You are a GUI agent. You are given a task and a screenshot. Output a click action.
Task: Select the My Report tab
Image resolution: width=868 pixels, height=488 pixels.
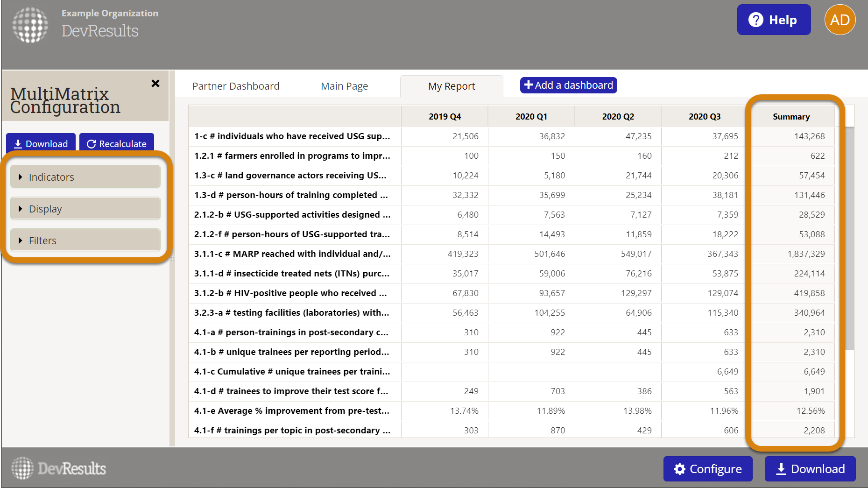tap(452, 86)
